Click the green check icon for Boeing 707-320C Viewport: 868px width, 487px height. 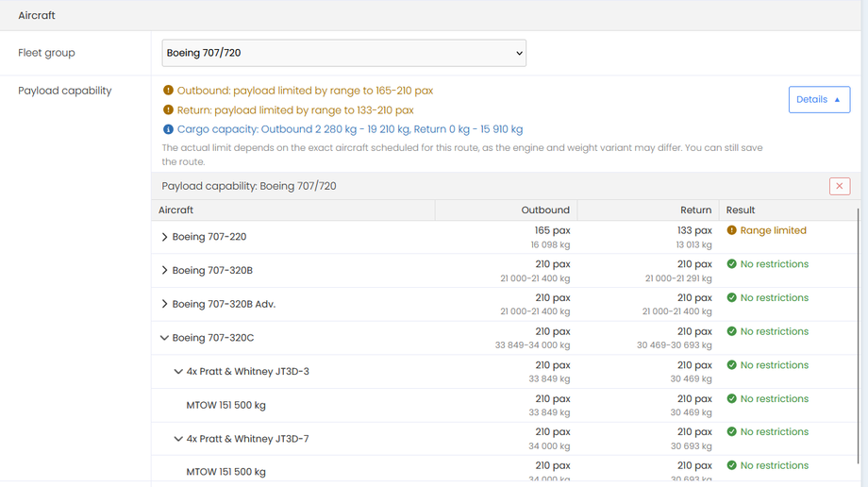732,331
